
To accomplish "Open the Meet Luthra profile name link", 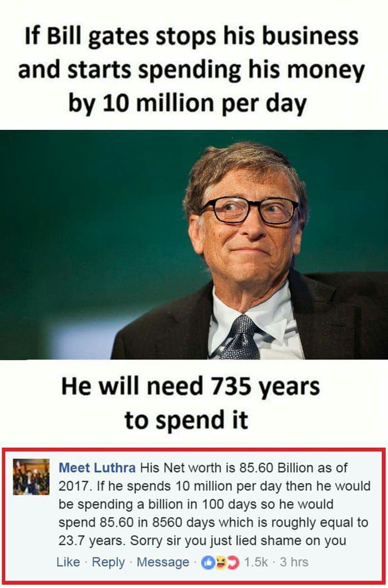I will tap(97, 468).
